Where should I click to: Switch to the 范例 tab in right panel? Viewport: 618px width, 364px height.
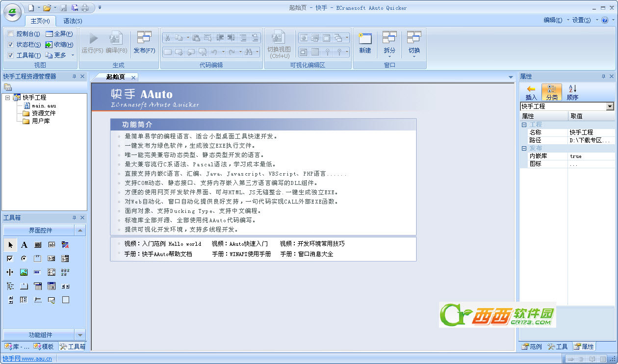(532, 346)
